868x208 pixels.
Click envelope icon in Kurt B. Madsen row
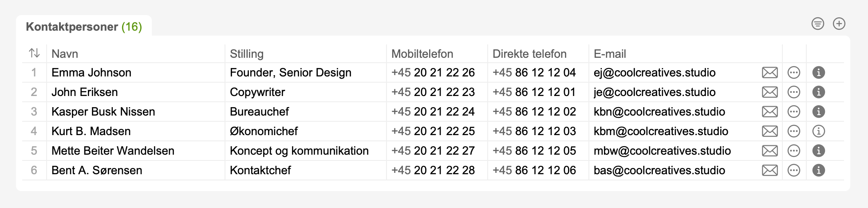tap(769, 131)
